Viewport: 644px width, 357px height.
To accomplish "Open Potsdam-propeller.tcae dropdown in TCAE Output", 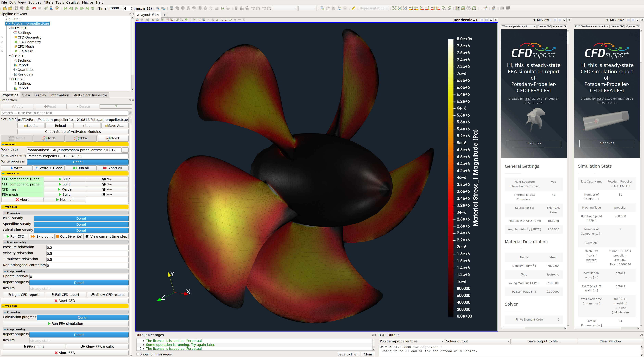I will point(411,341).
